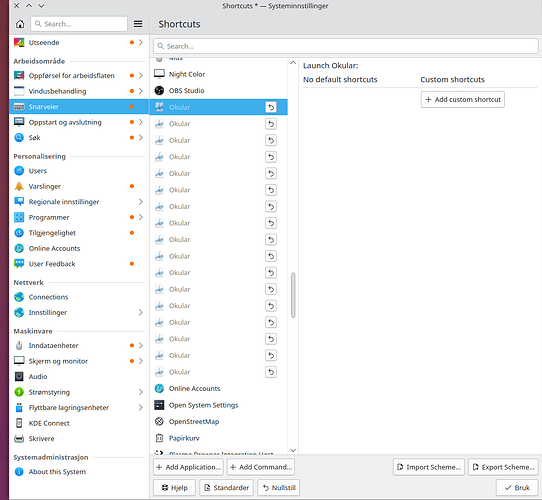Click the Import Scheme button
This screenshot has width=542, height=500.
(x=429, y=467)
